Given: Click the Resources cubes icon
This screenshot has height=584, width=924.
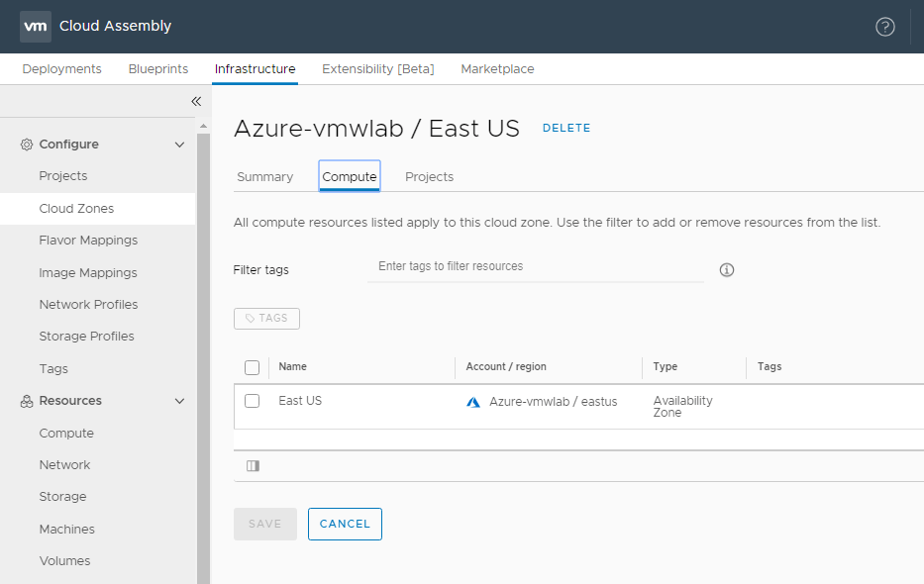Looking at the screenshot, I should point(27,401).
